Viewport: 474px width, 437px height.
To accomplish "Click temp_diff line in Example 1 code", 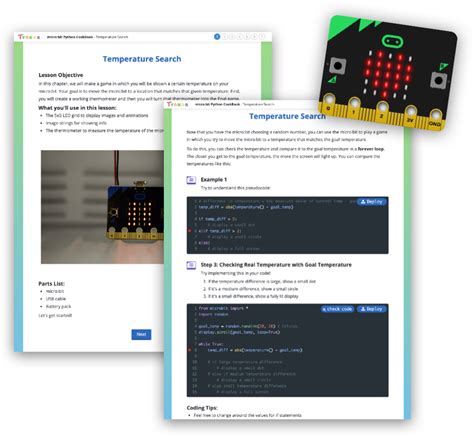I will click(x=246, y=207).
